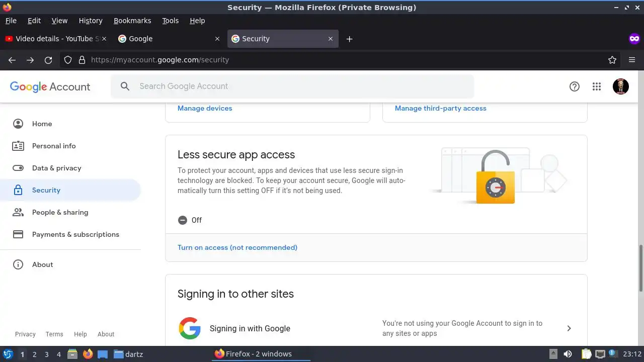Click the private browsing mask icon

pos(634,39)
